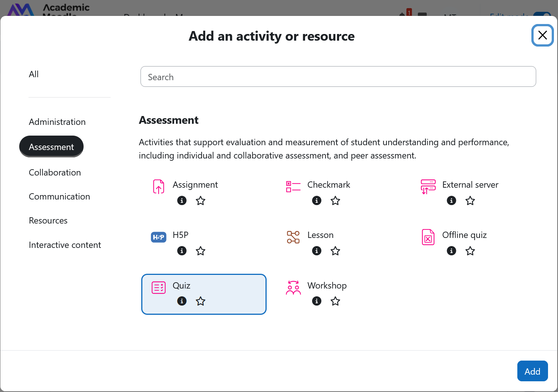This screenshot has height=392, width=558.
Task: Toggle favourite star for Lesson
Action: (335, 251)
